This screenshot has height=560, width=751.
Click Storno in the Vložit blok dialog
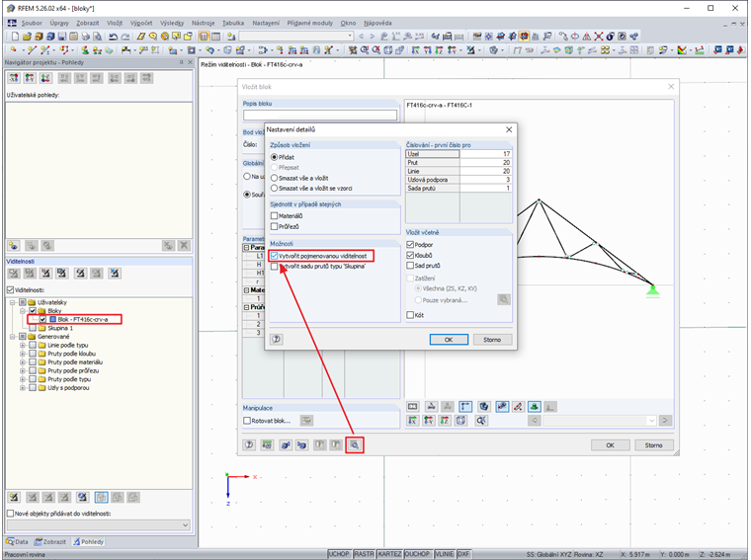(x=654, y=445)
